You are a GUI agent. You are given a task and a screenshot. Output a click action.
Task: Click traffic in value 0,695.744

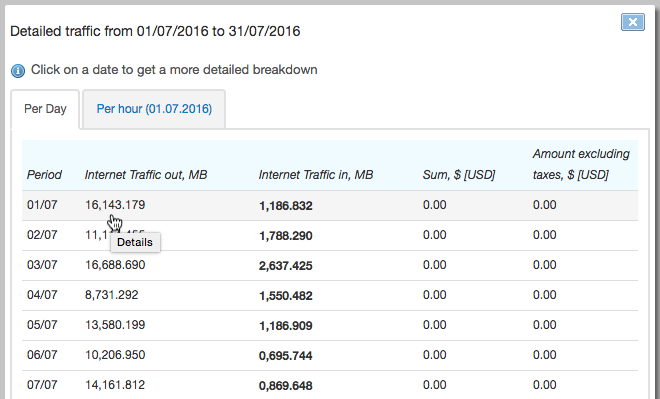pos(286,356)
